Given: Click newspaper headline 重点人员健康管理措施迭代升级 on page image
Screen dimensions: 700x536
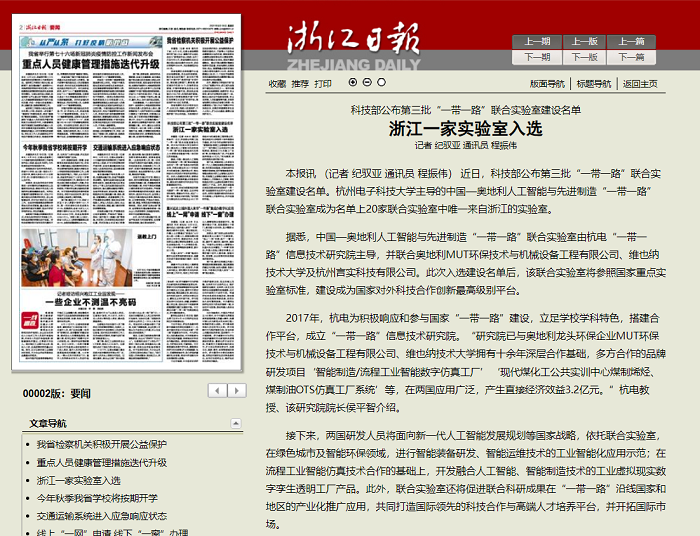Looking at the screenshot, I should point(91,64).
